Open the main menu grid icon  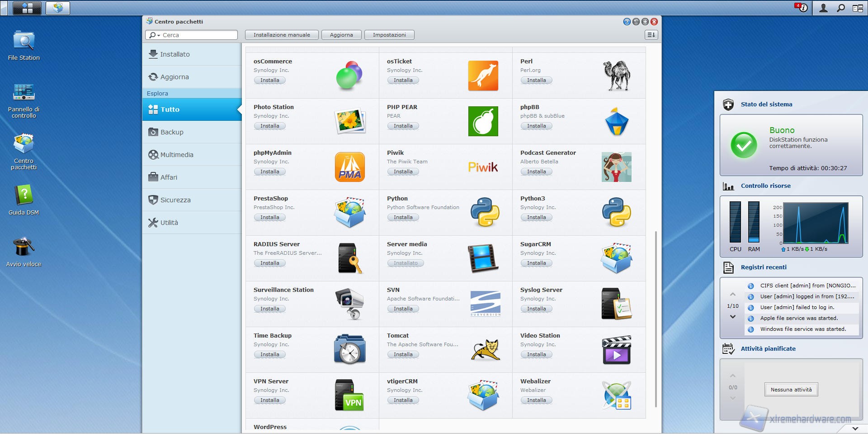click(x=27, y=8)
